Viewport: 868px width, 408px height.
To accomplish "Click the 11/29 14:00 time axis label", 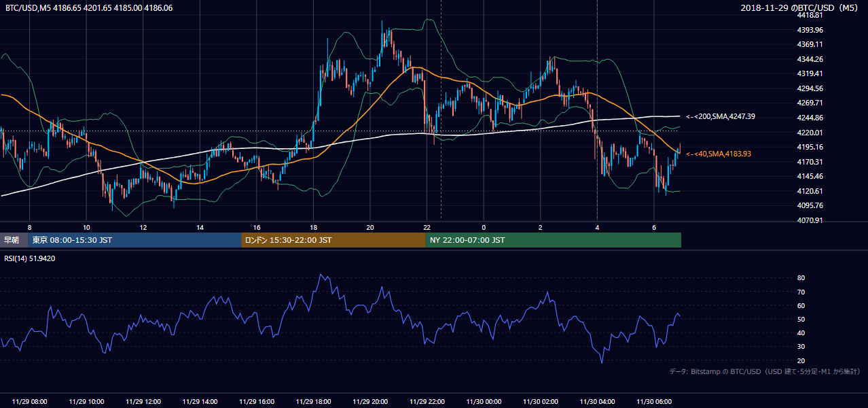I will 200,402.
